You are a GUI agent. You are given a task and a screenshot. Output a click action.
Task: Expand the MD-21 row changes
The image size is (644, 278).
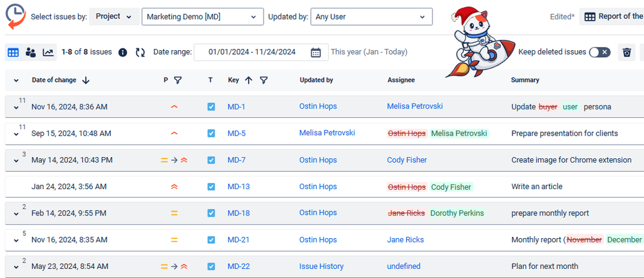(16, 241)
